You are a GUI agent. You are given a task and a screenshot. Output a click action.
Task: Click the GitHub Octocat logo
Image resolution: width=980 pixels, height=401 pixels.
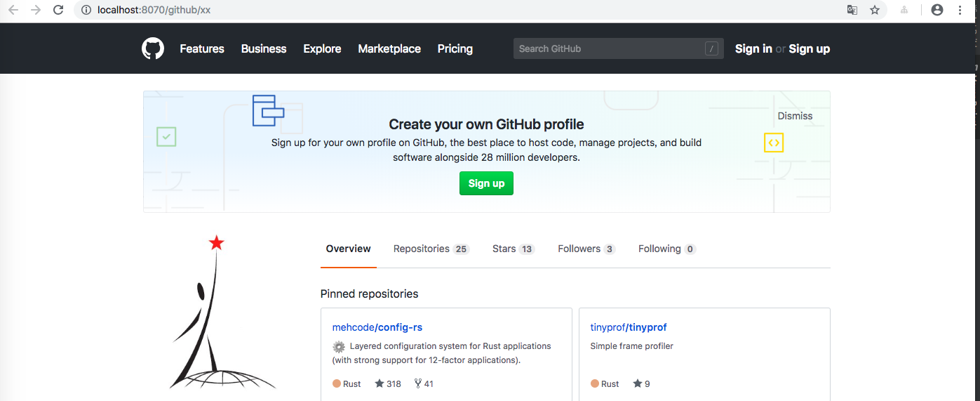[x=153, y=48]
